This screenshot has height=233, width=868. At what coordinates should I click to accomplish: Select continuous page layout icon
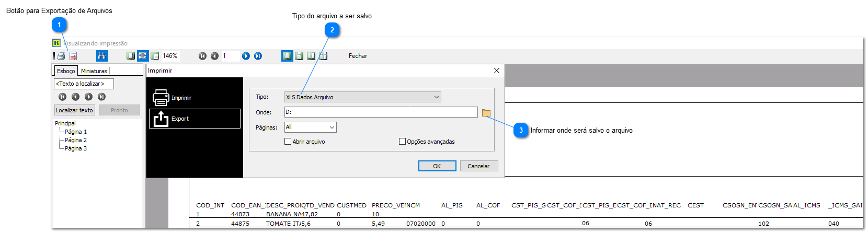click(x=299, y=56)
